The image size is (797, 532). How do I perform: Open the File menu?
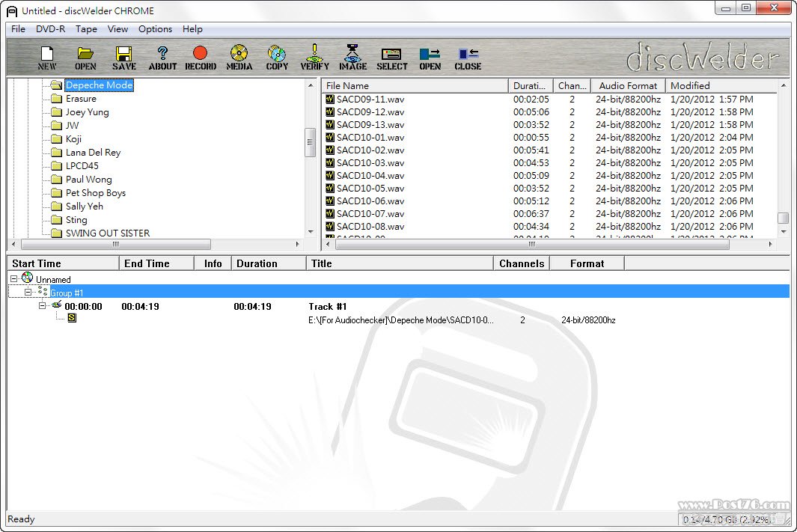tap(18, 29)
